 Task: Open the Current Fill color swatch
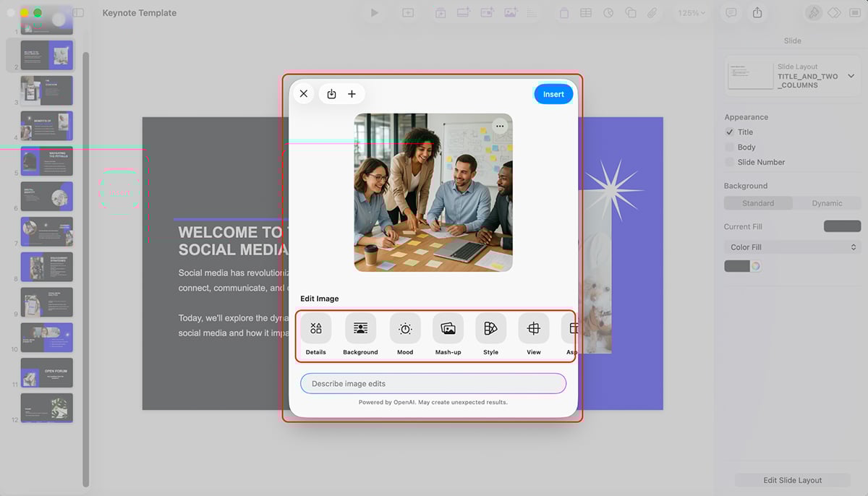coord(841,226)
